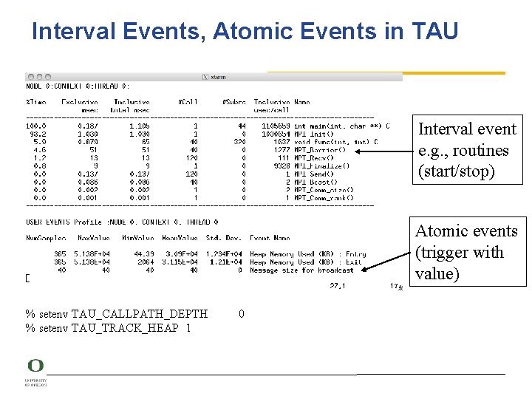Click the '44.39' MinValue entry
532x399 pixels.
point(144,254)
